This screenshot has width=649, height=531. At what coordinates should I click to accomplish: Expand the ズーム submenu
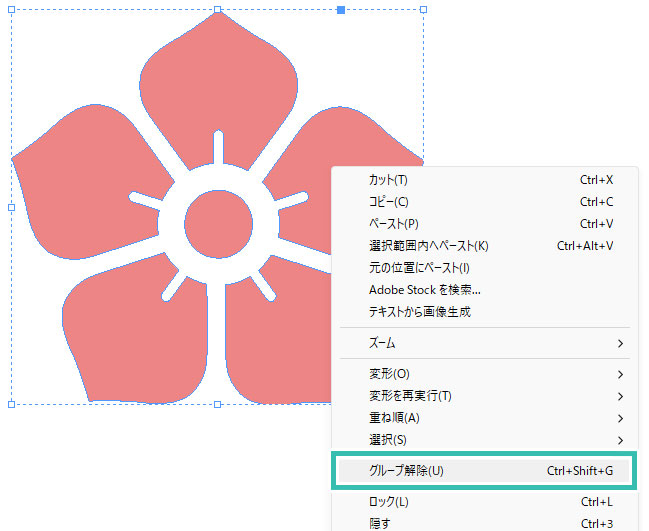point(484,343)
